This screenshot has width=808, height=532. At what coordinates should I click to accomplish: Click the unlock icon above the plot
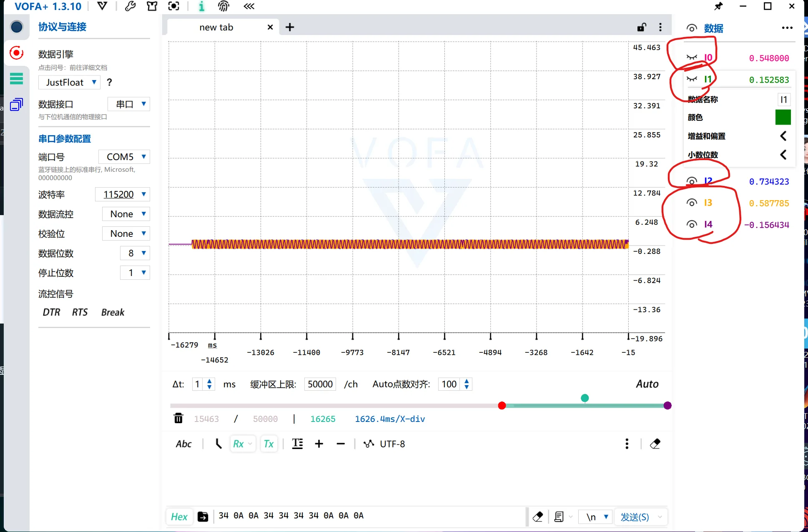[642, 28]
